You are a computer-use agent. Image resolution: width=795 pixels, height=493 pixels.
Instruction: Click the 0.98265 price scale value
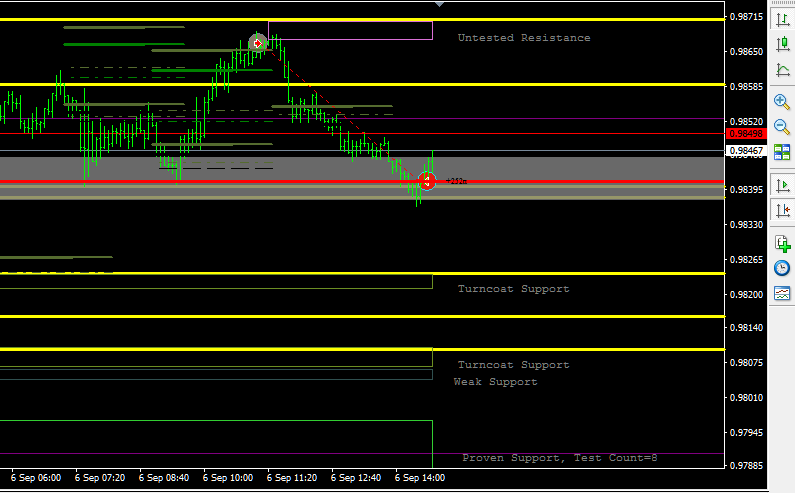[x=746, y=260]
